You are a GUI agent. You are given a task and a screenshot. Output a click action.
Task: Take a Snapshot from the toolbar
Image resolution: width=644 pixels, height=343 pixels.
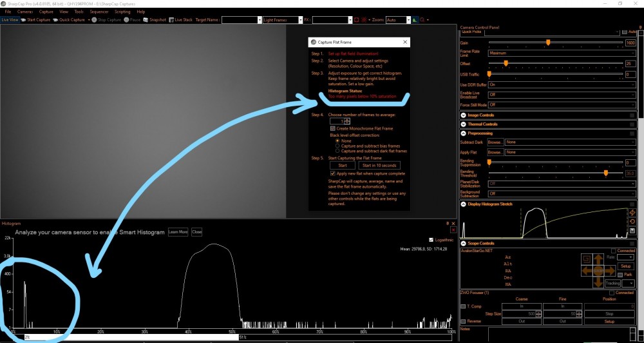coord(155,20)
